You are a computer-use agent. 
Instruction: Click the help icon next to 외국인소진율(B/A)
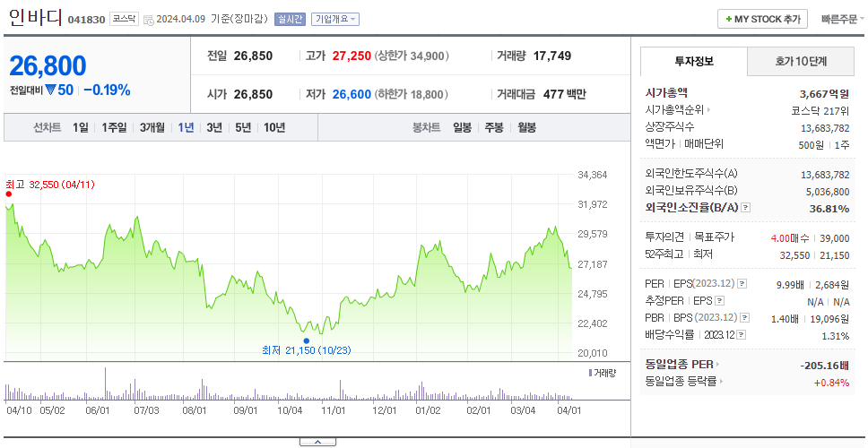click(x=746, y=208)
